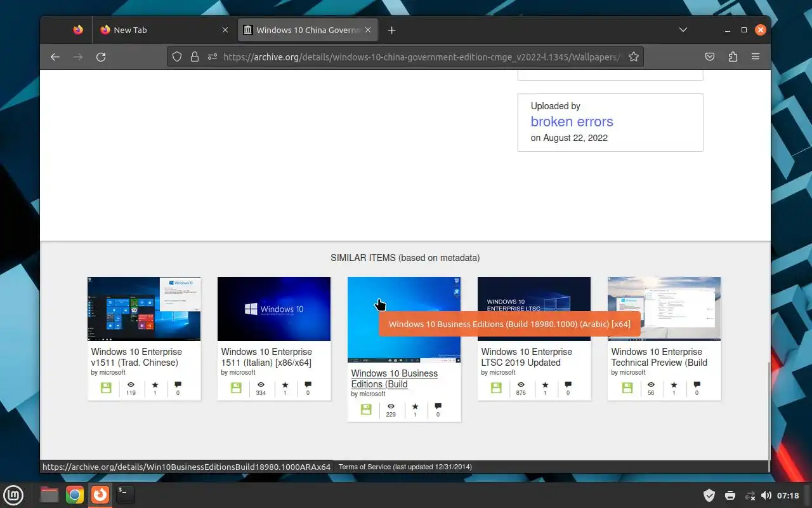Open Windows 10 Enterprise 1511 Italian thumbnail
812x508 pixels.
pos(274,309)
